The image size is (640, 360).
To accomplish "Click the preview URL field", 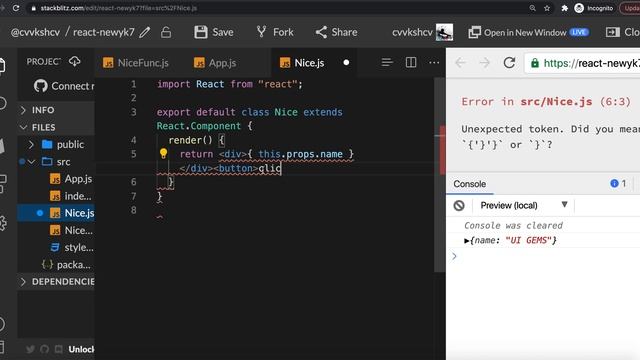I will pyautogui.click(x=582, y=63).
